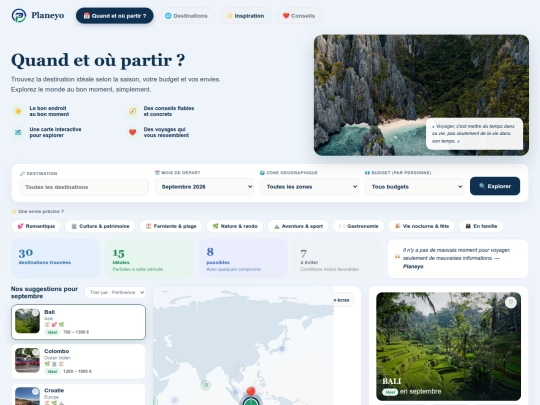Click the red map pin marker

click(x=251, y=391)
